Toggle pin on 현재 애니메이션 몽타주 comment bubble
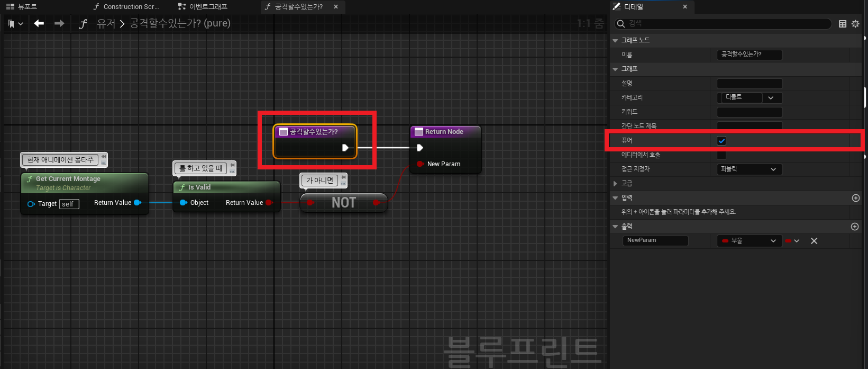 [104, 157]
